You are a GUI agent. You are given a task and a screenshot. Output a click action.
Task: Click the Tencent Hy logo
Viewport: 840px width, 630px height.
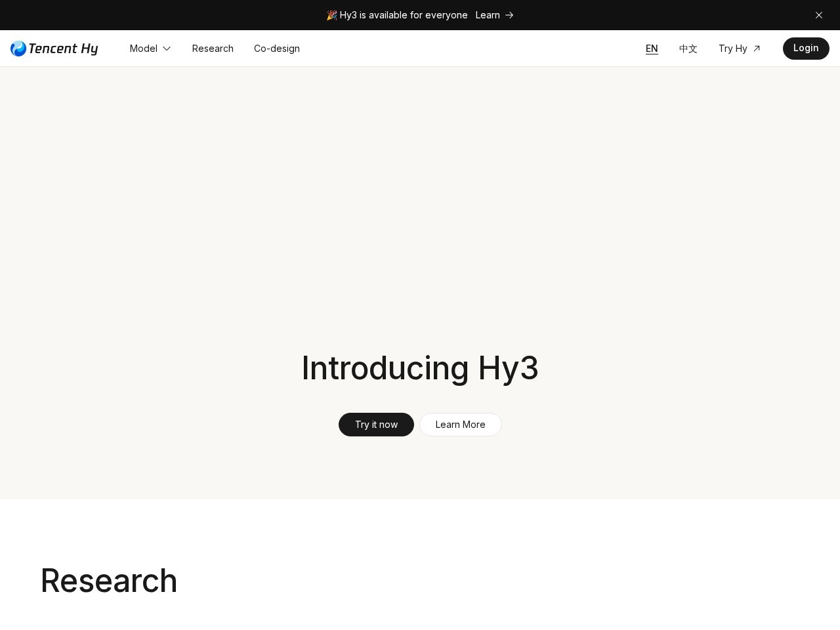(x=54, y=49)
